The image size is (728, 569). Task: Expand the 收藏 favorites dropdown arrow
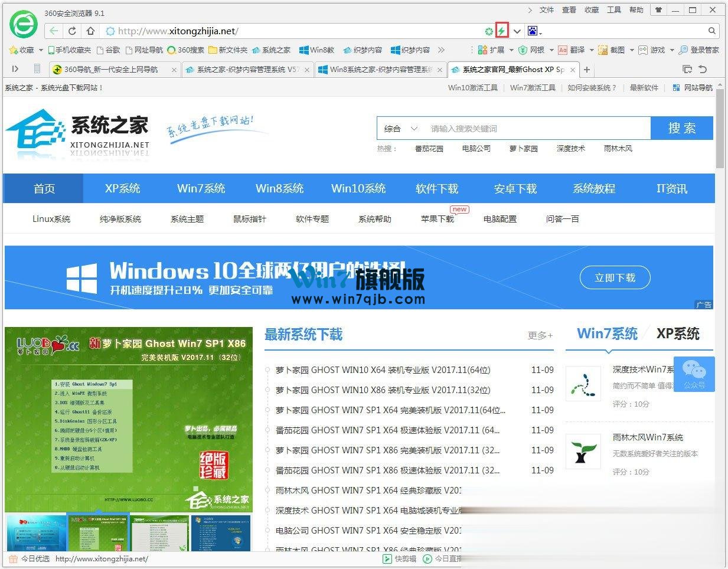pos(41,50)
